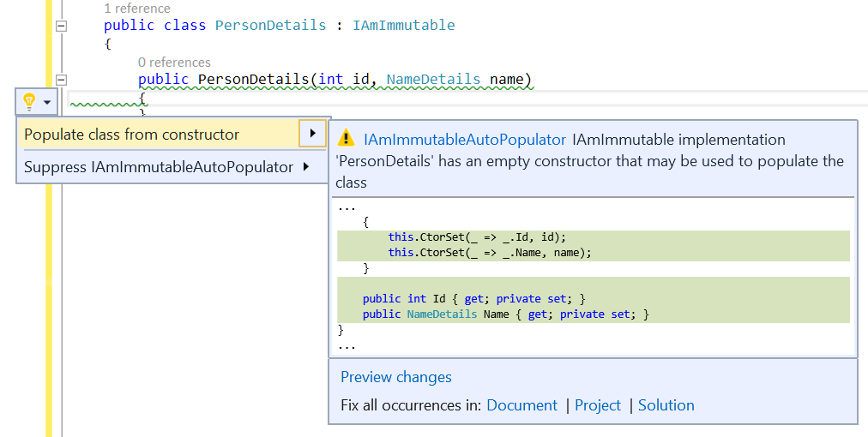The width and height of the screenshot is (868, 437).
Task: Click IAmImmutable in the class declaration
Action: click(404, 26)
